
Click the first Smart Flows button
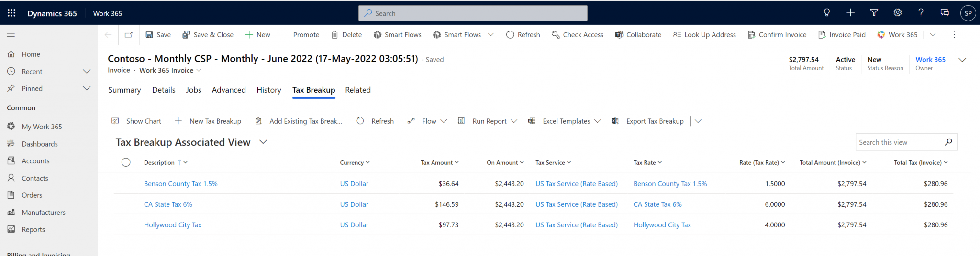click(397, 35)
